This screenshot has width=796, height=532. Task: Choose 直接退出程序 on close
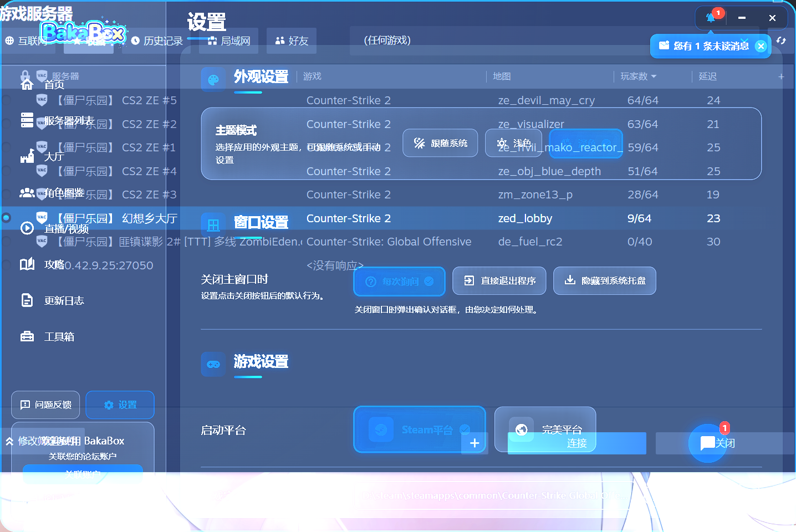pos(499,281)
